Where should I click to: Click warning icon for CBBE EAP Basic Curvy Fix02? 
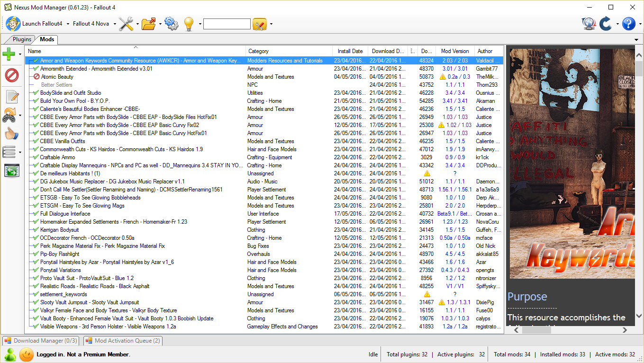point(442,125)
